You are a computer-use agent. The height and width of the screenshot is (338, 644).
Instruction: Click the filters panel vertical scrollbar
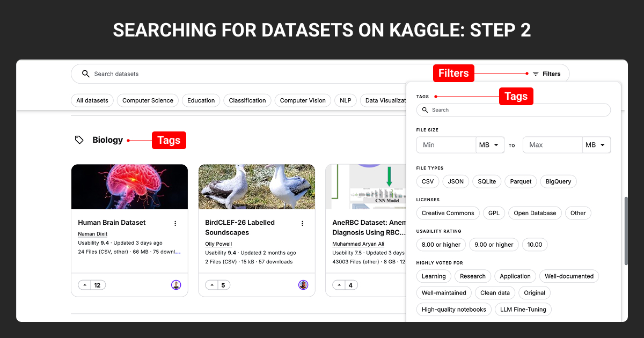[625, 231]
